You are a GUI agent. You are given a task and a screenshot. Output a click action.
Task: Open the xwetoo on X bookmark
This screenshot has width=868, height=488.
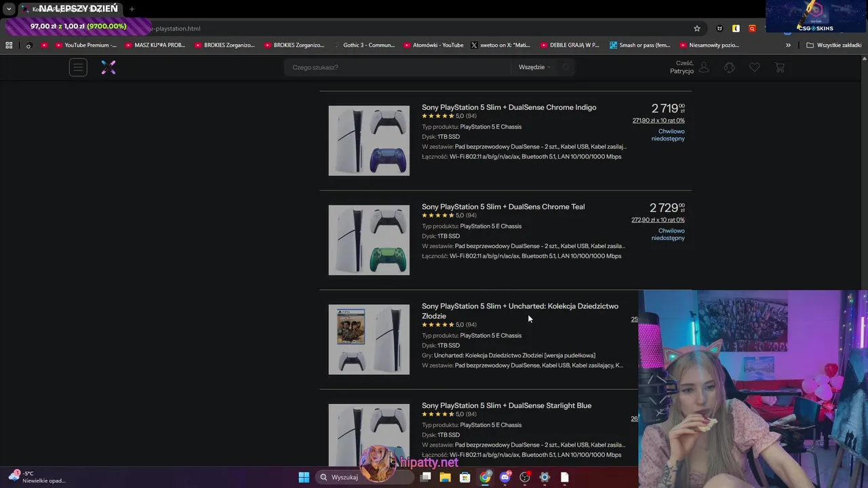point(500,45)
